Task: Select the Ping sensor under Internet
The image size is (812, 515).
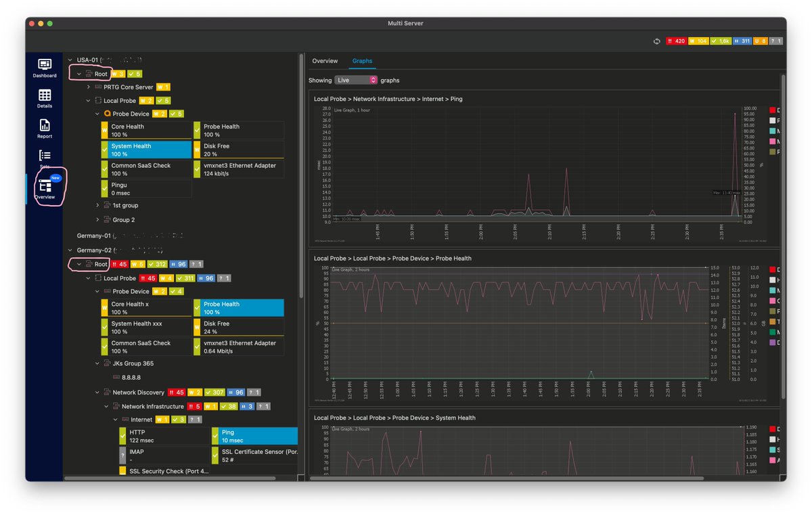Action: (x=254, y=436)
